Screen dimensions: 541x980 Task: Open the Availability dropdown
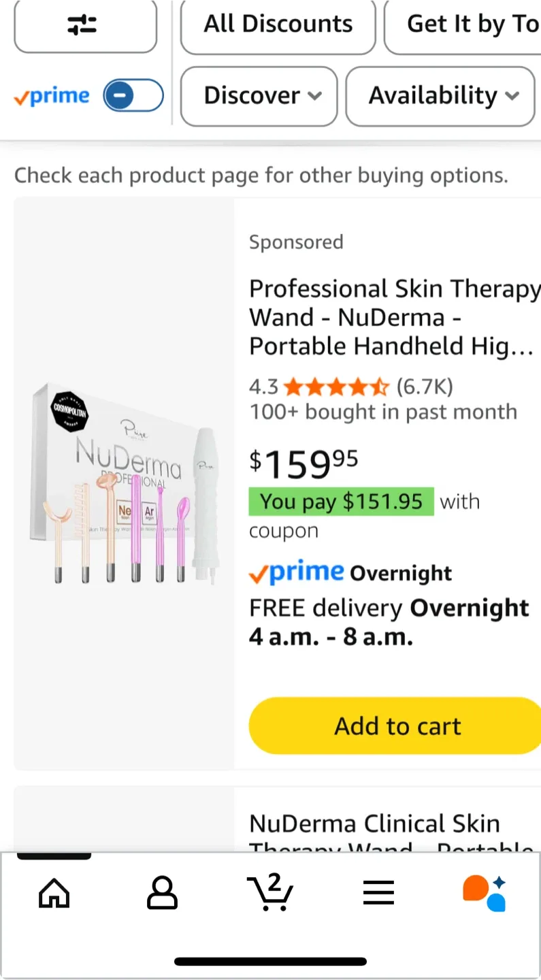[440, 96]
